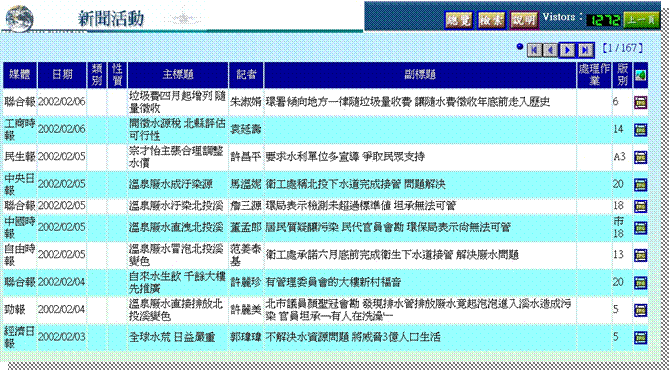This screenshot has height=370, width=669.
Task: Open image icon for 民生報 row
Action: pyautogui.click(x=640, y=157)
